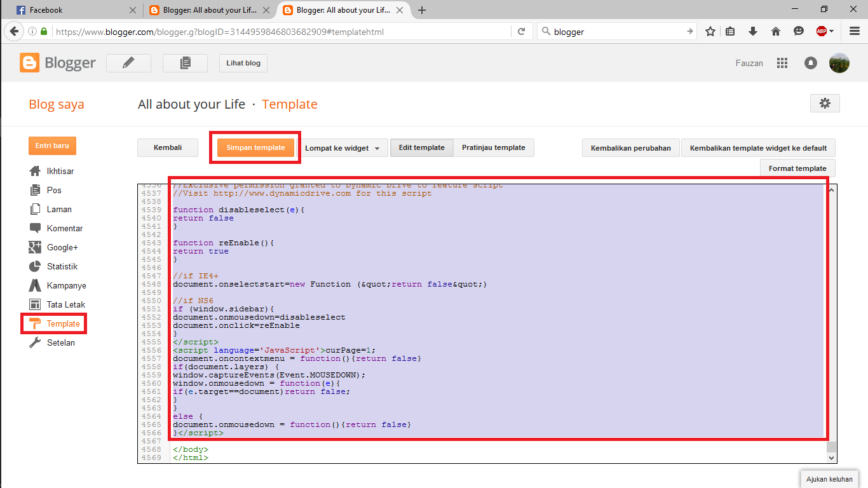Click Kembalikan template widget ke default

point(758,148)
